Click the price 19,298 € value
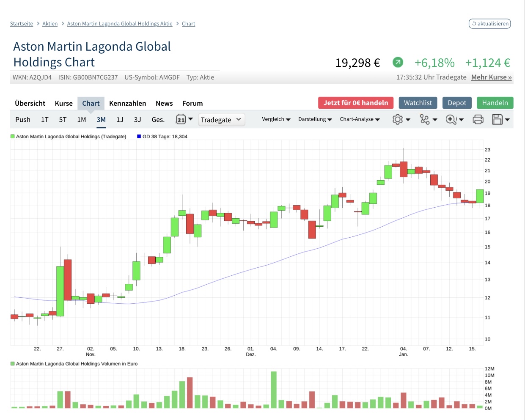 pos(357,63)
